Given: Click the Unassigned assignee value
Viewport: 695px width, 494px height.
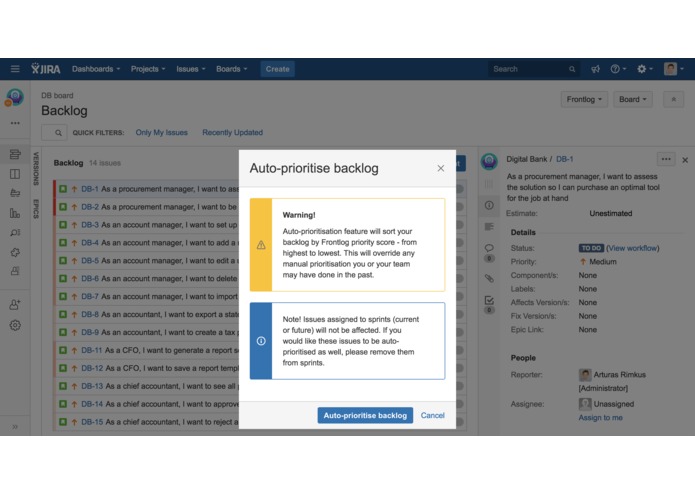Looking at the screenshot, I should [613, 404].
